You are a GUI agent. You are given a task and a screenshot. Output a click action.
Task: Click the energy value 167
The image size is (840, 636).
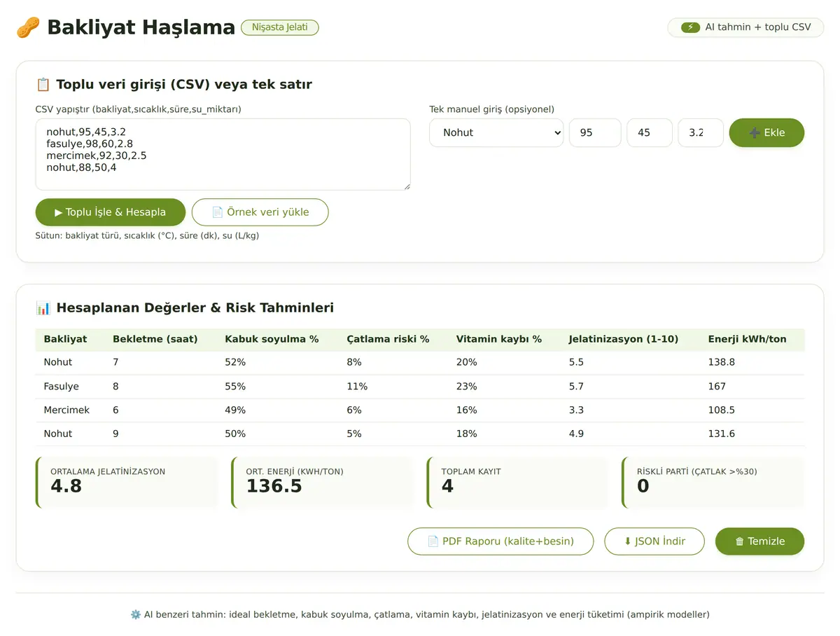pos(717,387)
